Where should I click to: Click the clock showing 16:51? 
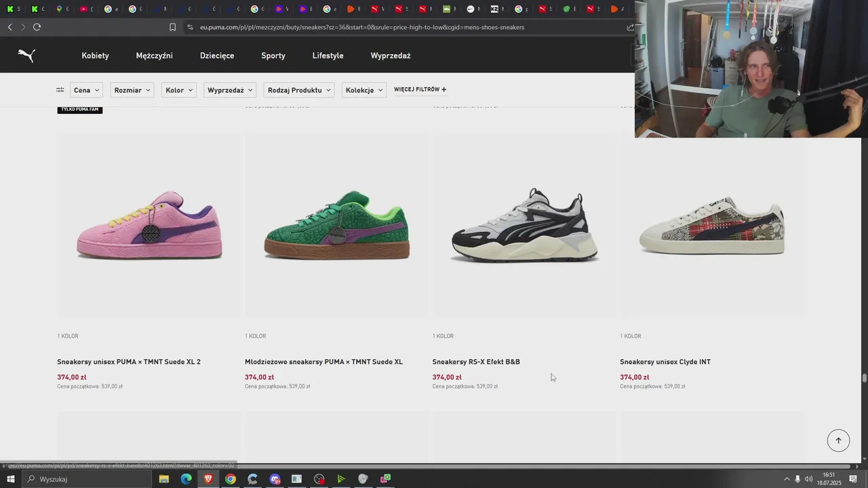click(829, 475)
